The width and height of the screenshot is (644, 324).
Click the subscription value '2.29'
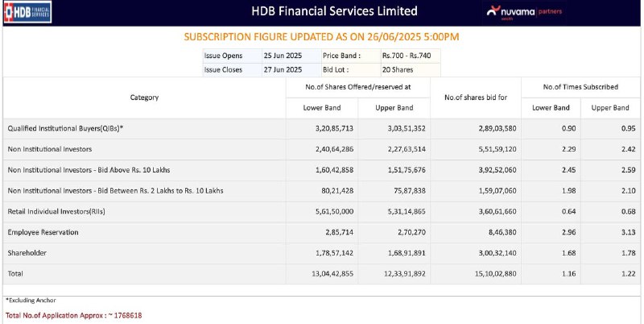569,149
